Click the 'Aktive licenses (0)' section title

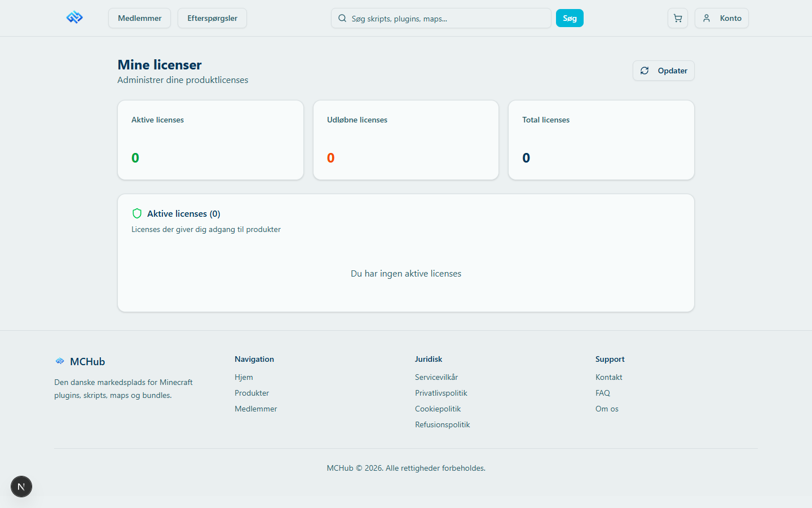click(184, 213)
